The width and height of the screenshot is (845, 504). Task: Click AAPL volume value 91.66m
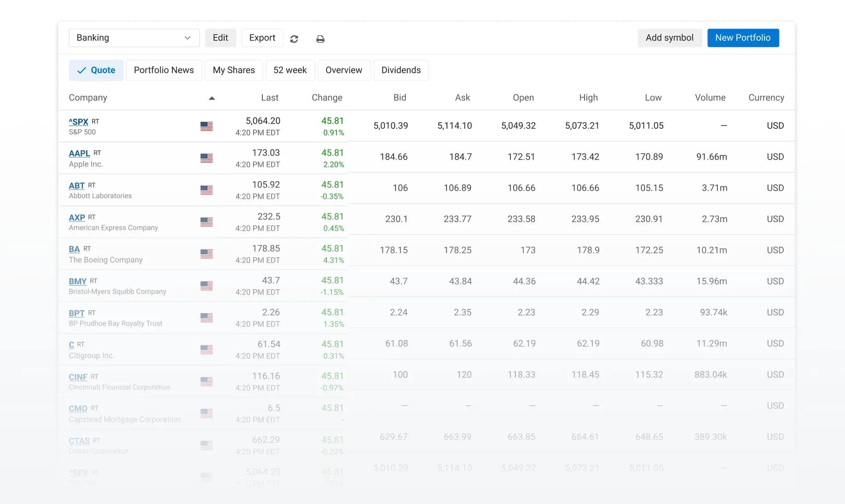712,157
